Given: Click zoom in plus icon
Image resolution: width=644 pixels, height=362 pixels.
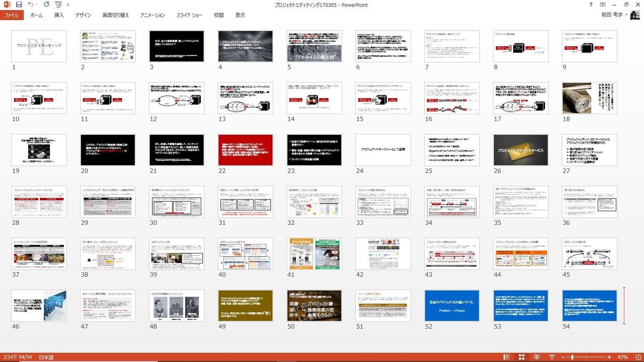Looking at the screenshot, I should click(609, 357).
